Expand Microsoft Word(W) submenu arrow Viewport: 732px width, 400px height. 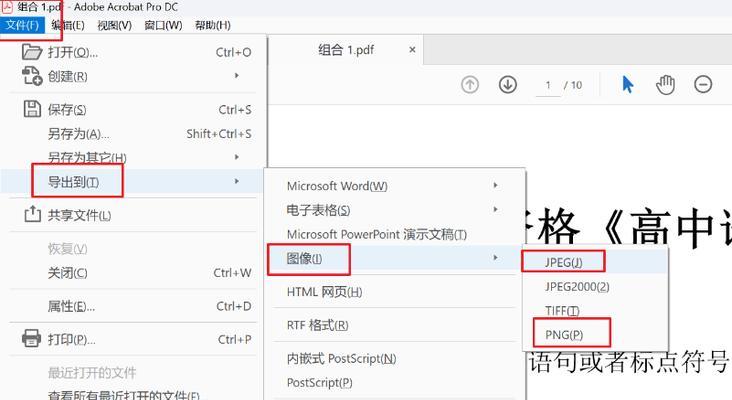495,185
